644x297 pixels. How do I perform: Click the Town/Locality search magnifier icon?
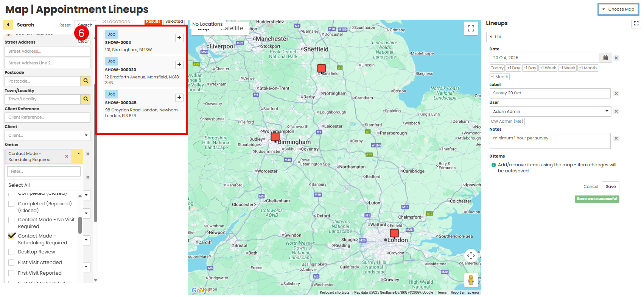pos(86,99)
